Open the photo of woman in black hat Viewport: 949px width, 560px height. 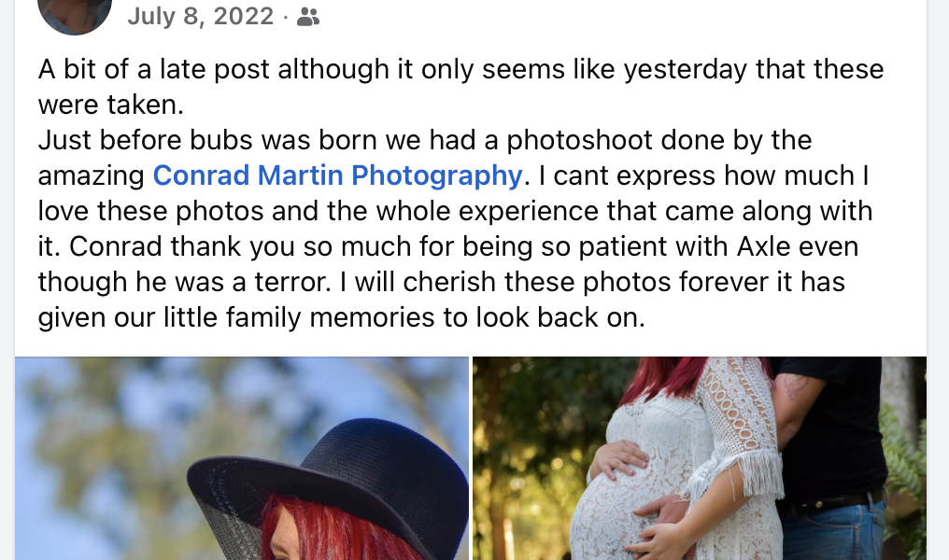[242, 457]
